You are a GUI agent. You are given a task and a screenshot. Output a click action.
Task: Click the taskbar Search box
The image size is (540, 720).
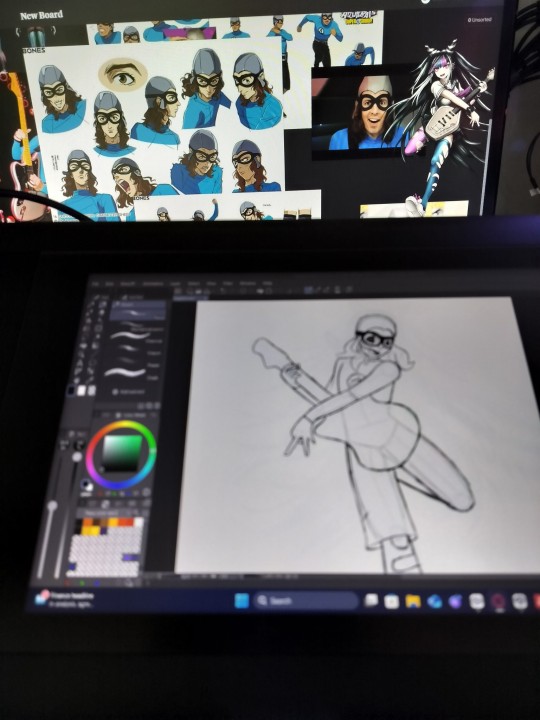pos(305,601)
